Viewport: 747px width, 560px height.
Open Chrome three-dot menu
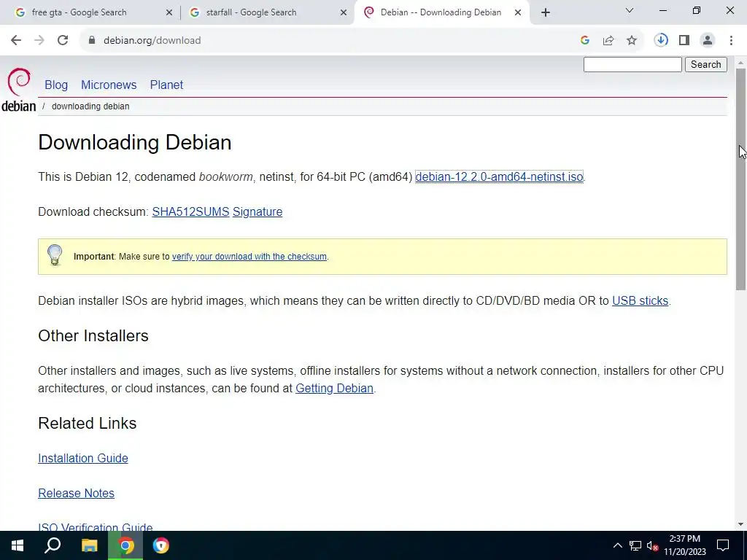(731, 41)
